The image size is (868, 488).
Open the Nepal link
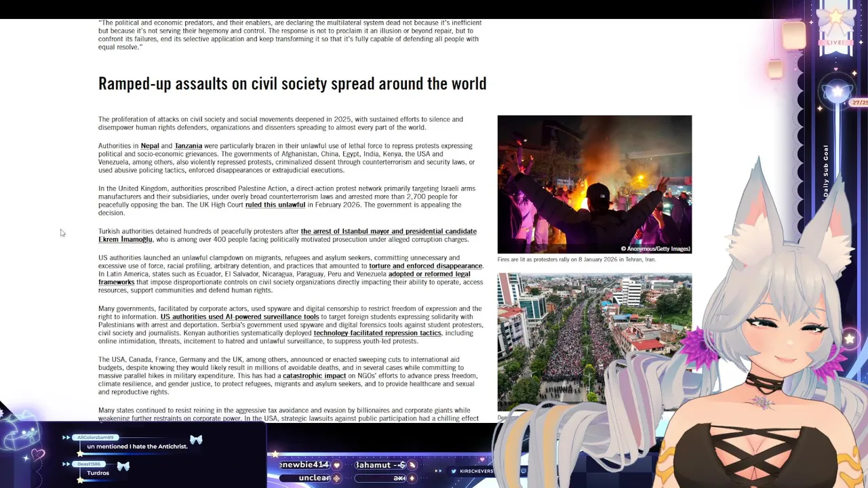point(150,146)
